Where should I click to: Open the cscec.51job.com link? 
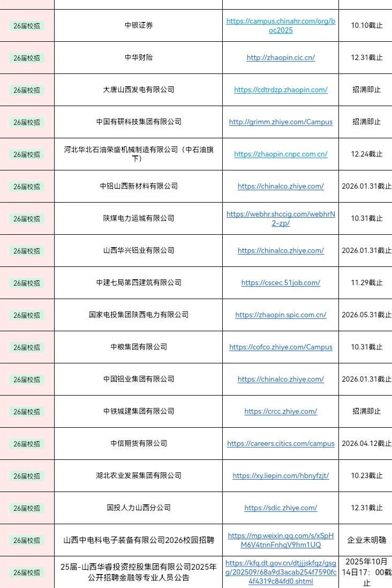coord(281,283)
